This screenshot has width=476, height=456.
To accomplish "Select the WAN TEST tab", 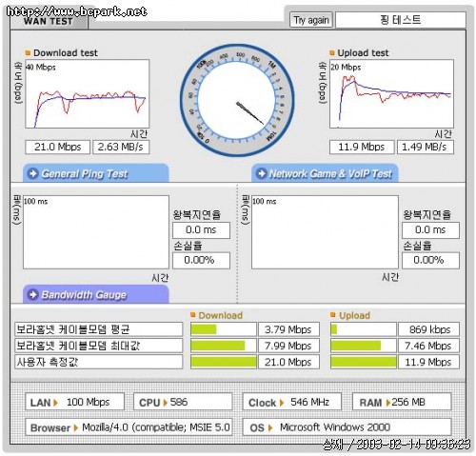I will pyautogui.click(x=49, y=21).
